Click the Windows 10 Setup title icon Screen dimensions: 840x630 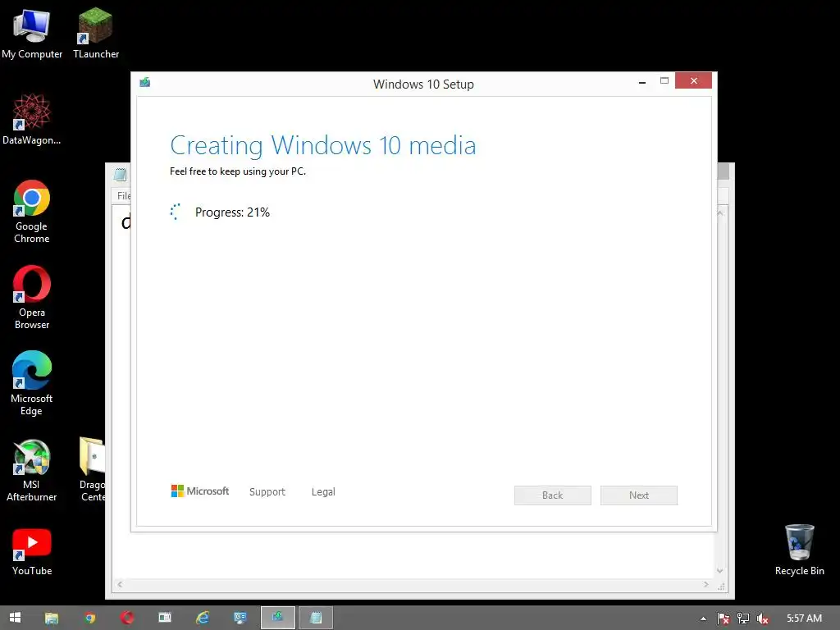pos(144,82)
